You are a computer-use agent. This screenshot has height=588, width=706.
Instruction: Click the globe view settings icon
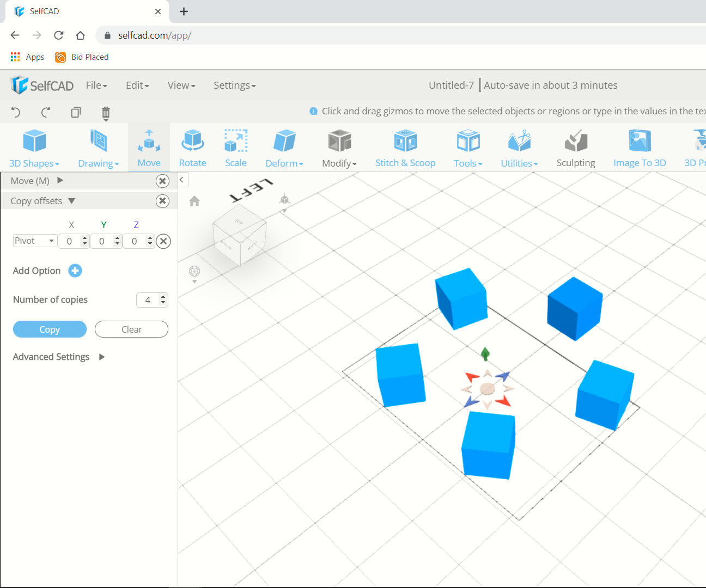[x=194, y=271]
